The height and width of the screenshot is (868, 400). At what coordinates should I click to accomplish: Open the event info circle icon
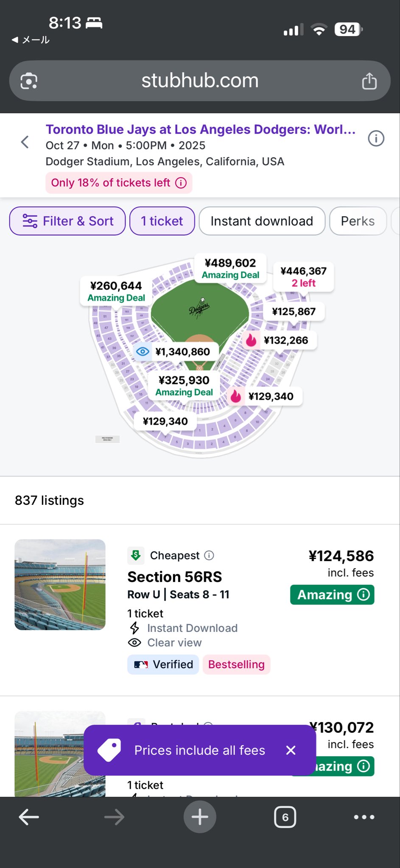(x=376, y=138)
